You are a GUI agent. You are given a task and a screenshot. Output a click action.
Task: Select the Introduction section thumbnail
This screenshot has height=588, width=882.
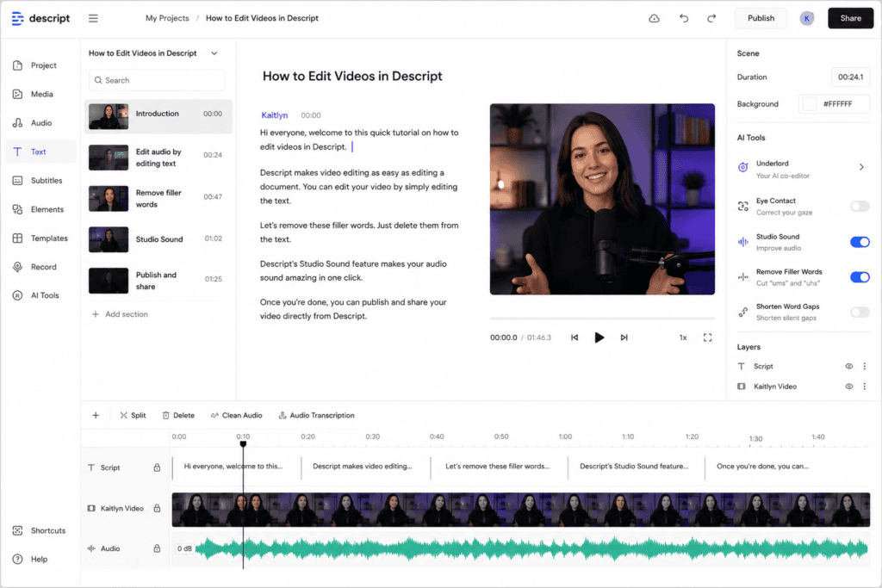tap(109, 116)
